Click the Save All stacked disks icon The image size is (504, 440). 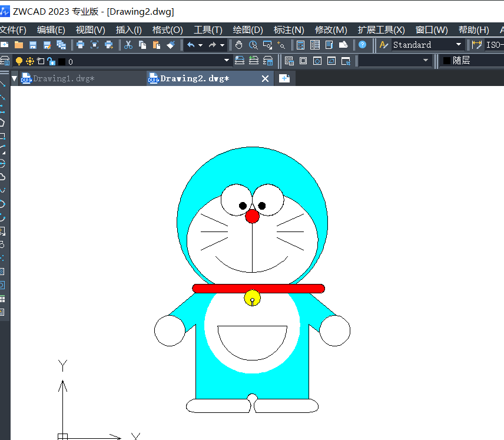coord(61,45)
